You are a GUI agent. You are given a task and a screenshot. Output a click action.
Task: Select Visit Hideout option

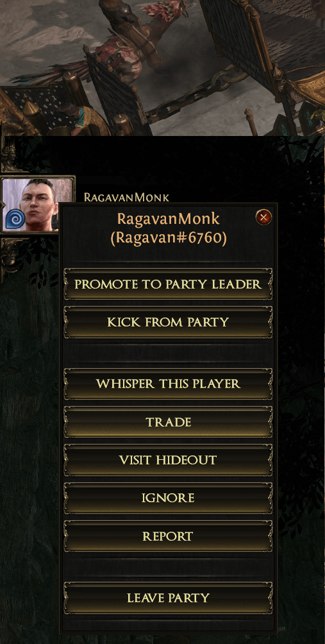[168, 460]
